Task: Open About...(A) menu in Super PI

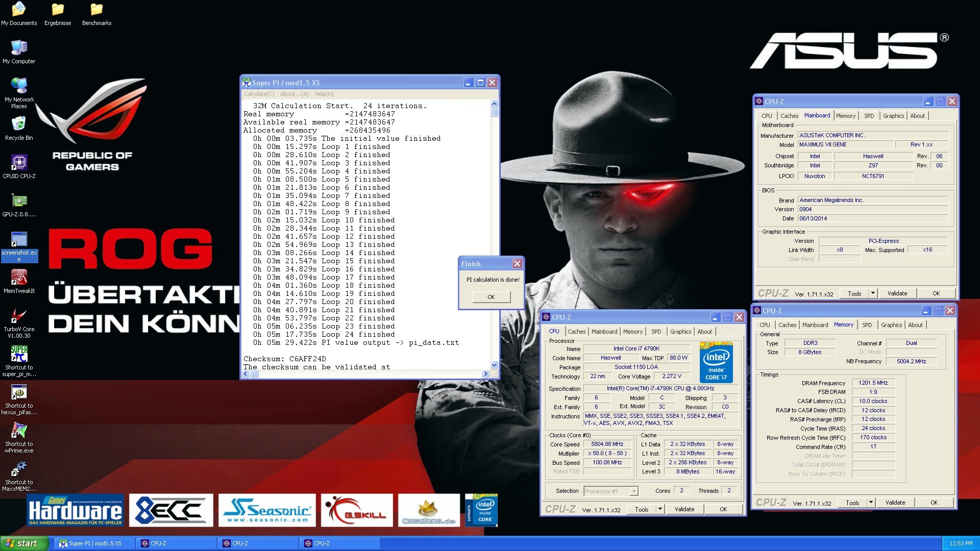Action: click(x=295, y=94)
